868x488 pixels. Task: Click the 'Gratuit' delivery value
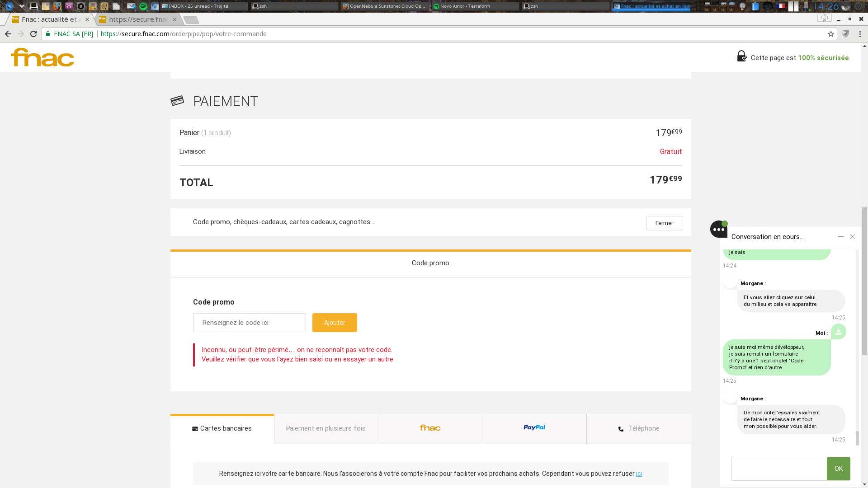[x=671, y=151]
